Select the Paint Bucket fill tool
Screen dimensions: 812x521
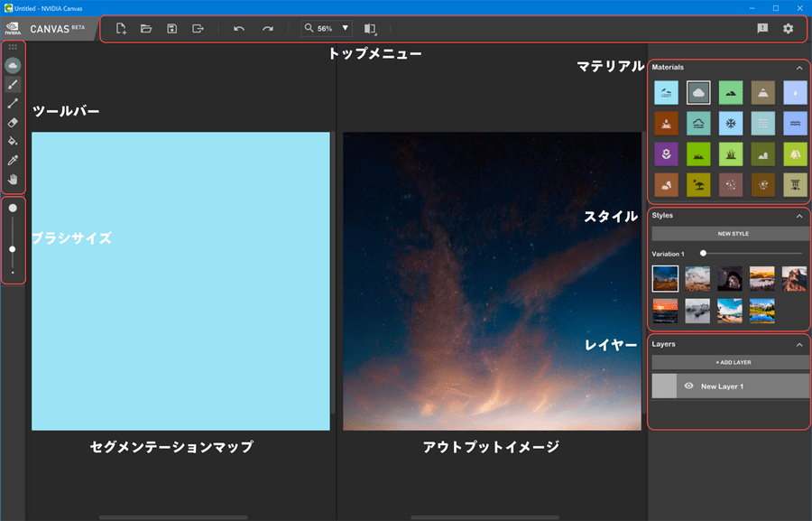[x=13, y=141]
